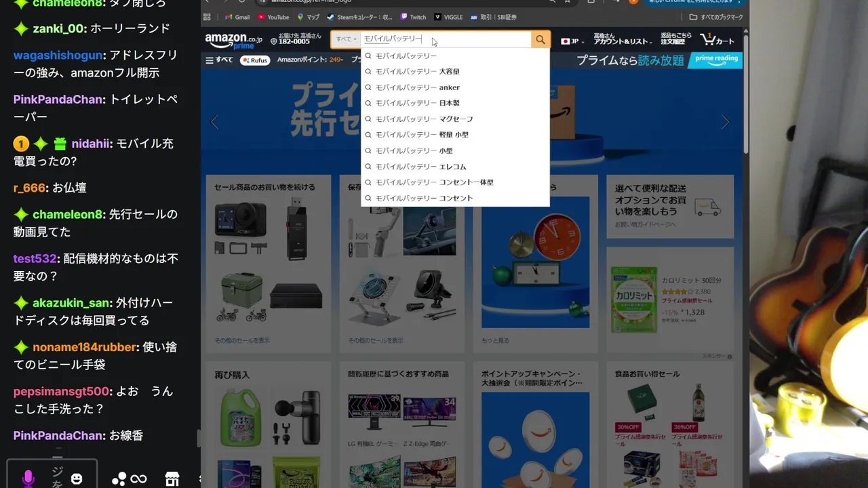Open the storefront icon in Twitch chat bar
The width and height of the screenshot is (868, 488).
coord(172,479)
